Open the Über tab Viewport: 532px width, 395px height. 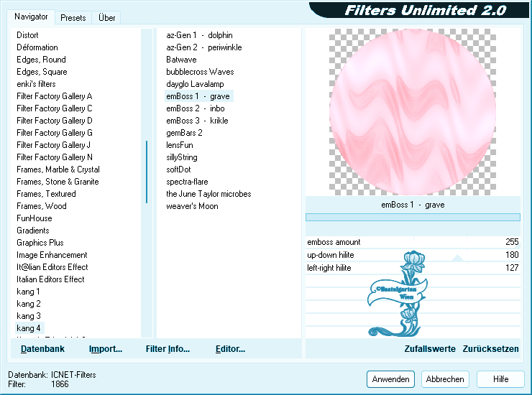(x=106, y=18)
